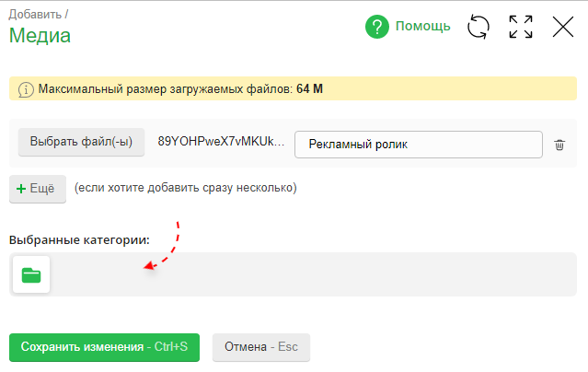Focus the Рекламный ролик title field
The height and width of the screenshot is (372, 588).
(418, 145)
